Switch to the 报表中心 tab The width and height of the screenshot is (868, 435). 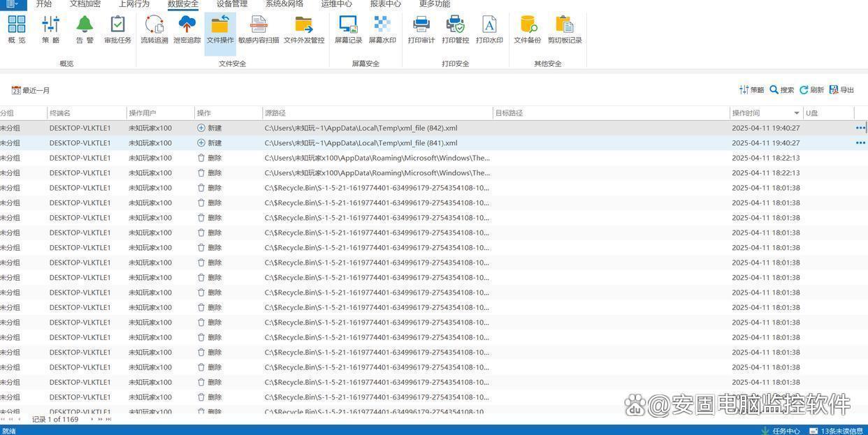click(x=385, y=4)
